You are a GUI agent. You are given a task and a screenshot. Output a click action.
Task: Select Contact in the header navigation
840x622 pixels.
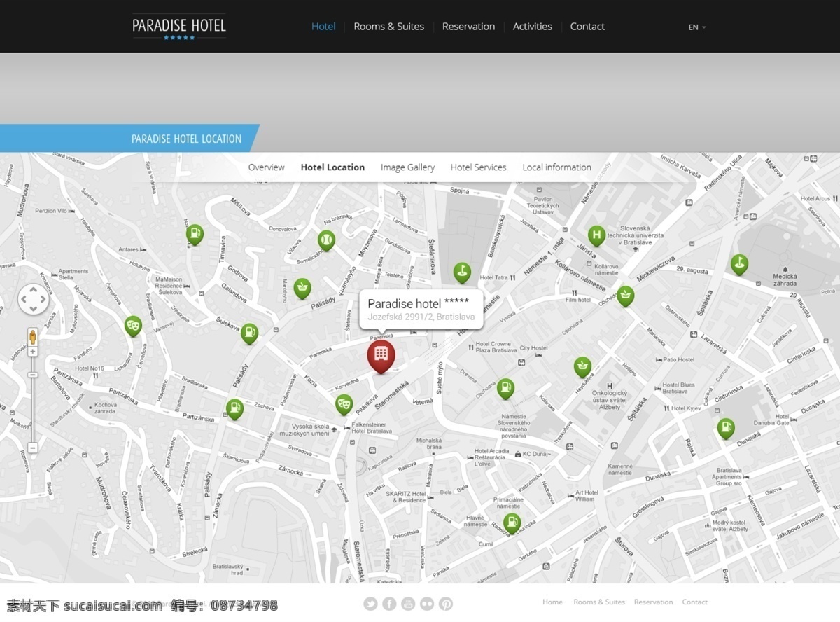(x=587, y=27)
